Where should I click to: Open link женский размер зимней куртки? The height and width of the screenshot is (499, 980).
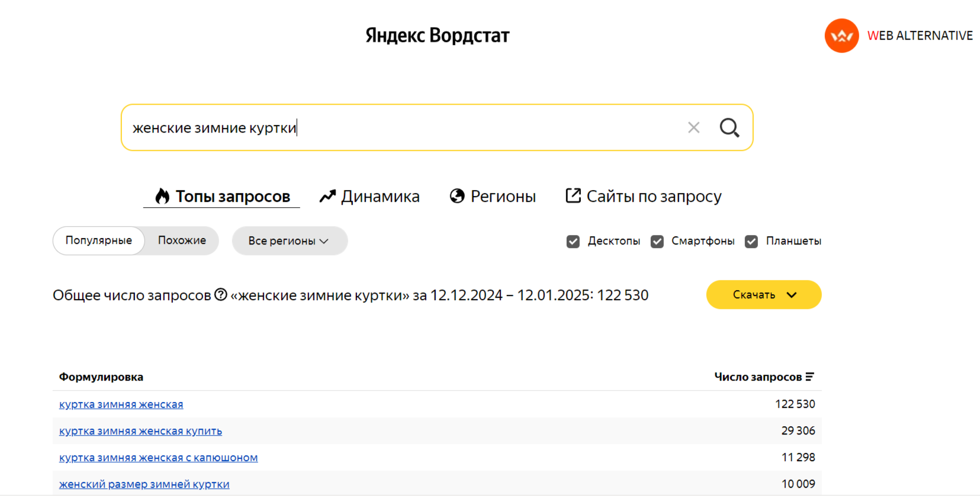pyautogui.click(x=144, y=484)
